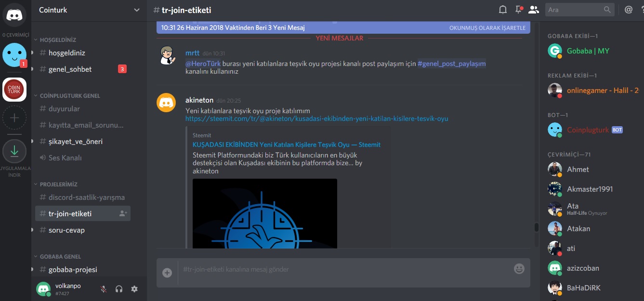This screenshot has width=644, height=301.
Task: Click Ahmet's avatar in member list
Action: coord(555,170)
